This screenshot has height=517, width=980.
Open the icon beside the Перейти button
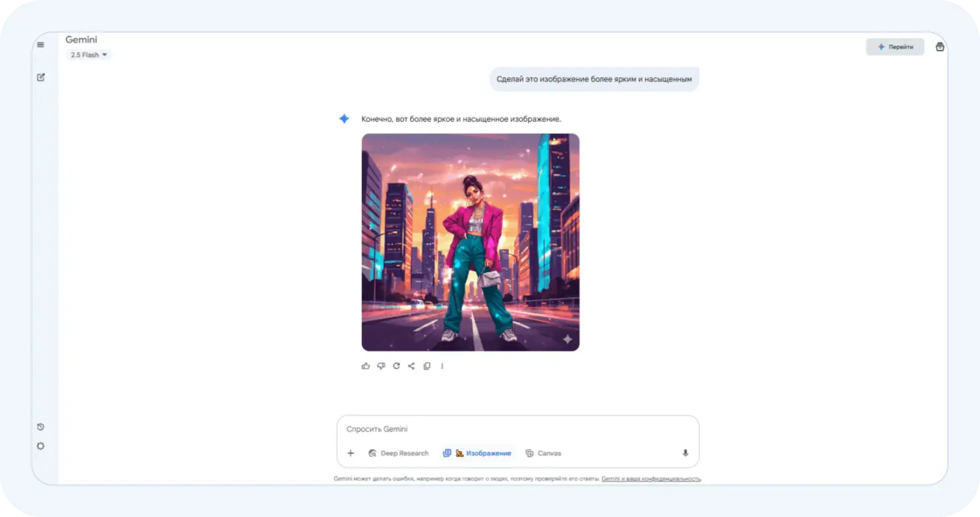click(940, 47)
